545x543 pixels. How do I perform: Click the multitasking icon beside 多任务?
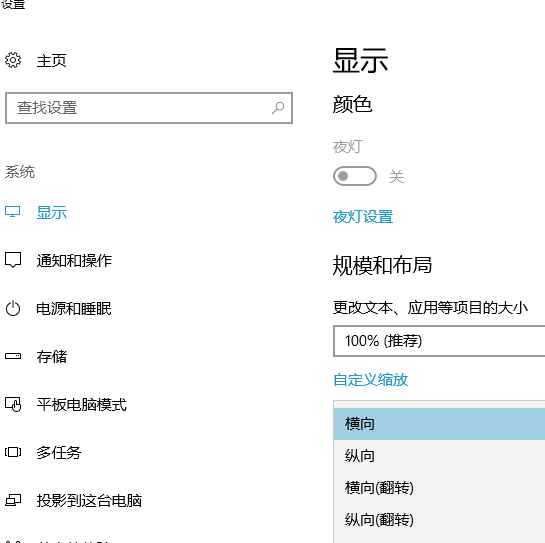[x=13, y=452]
